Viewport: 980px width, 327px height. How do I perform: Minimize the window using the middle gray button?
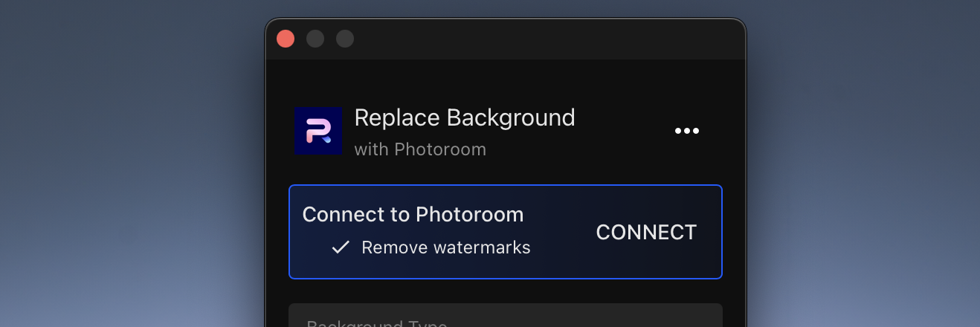click(315, 39)
